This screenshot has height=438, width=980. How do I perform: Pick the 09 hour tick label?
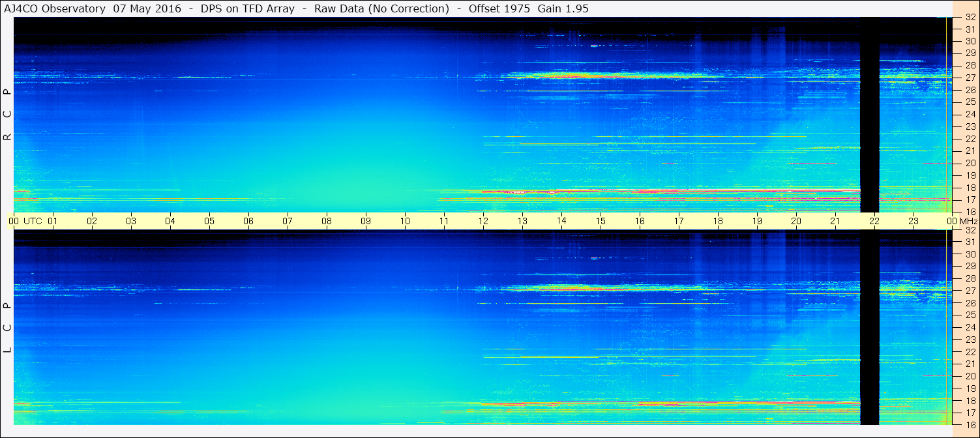click(x=366, y=221)
